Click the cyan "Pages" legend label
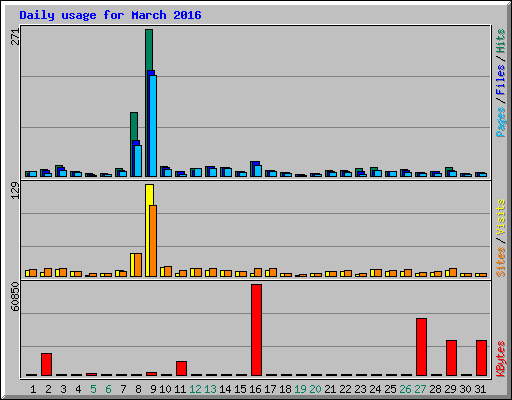This screenshot has width=512, height=400. click(x=501, y=122)
